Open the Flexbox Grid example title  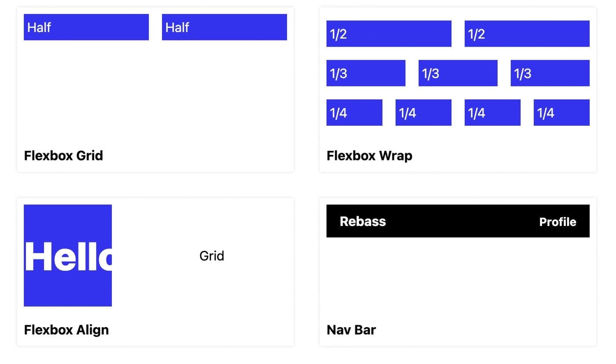point(63,156)
